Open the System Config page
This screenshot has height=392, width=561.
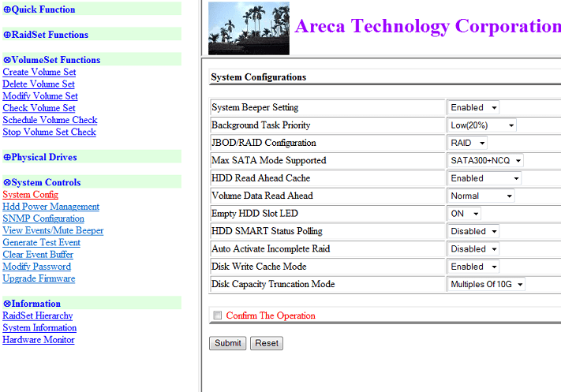pos(31,195)
